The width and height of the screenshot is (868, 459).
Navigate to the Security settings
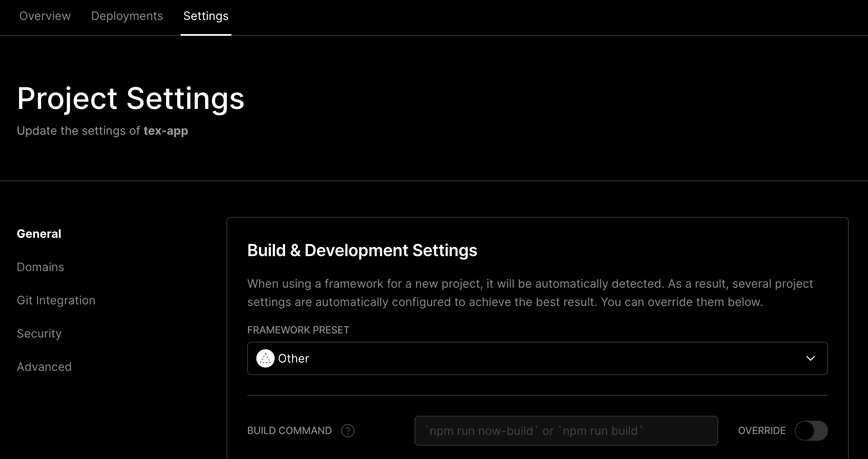39,333
